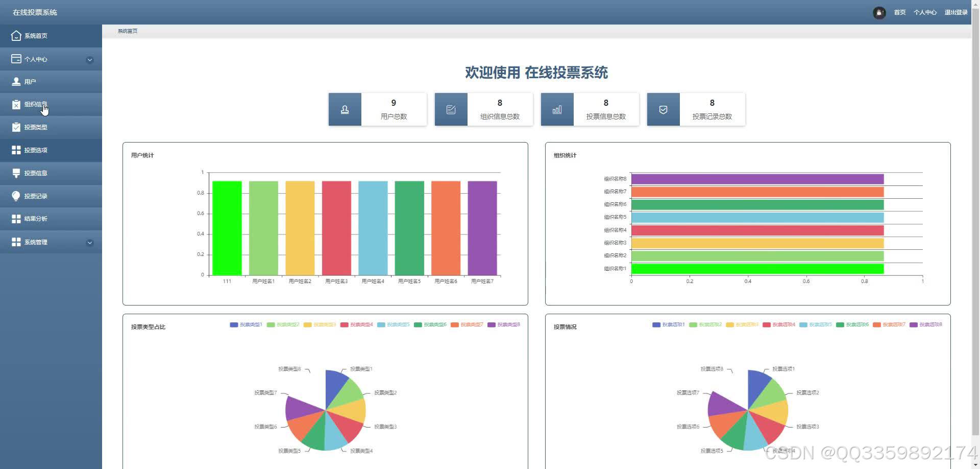Image resolution: width=980 pixels, height=469 pixels.
Task: Click the 组织统计 chart title
Action: click(565, 155)
